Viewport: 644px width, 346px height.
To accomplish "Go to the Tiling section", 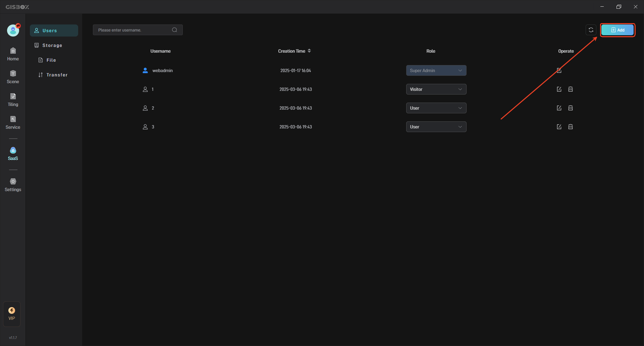I will (13, 100).
